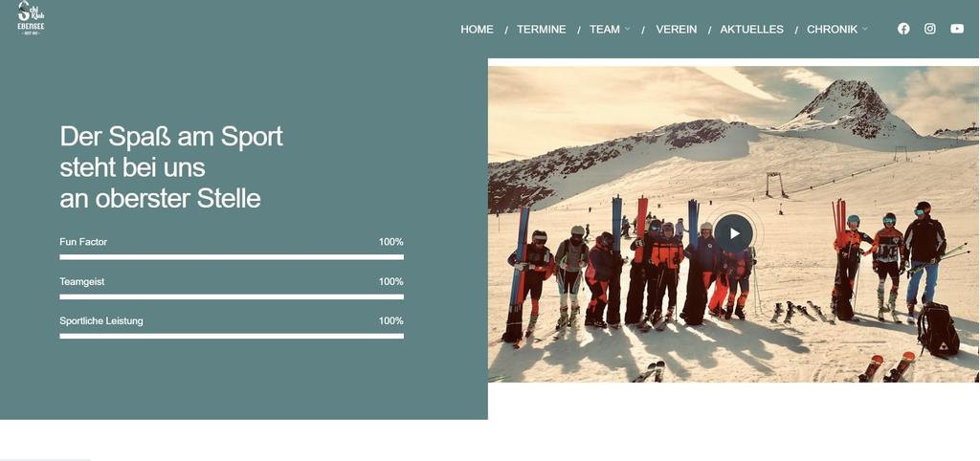Viewport: 980px width, 461px height.
Task: Click the Teamgeist progress bar
Action: [232, 296]
